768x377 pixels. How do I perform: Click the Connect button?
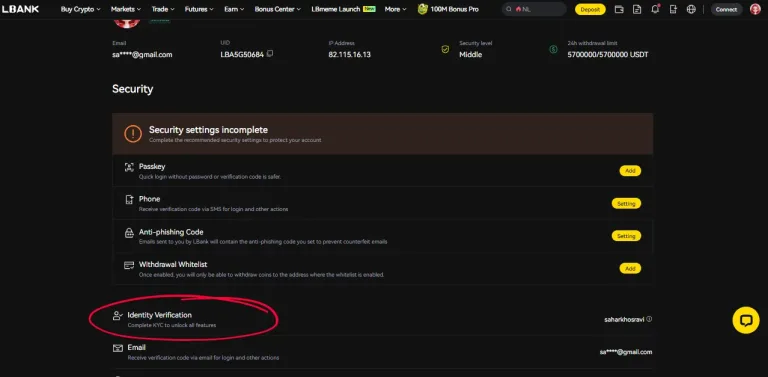[726, 9]
